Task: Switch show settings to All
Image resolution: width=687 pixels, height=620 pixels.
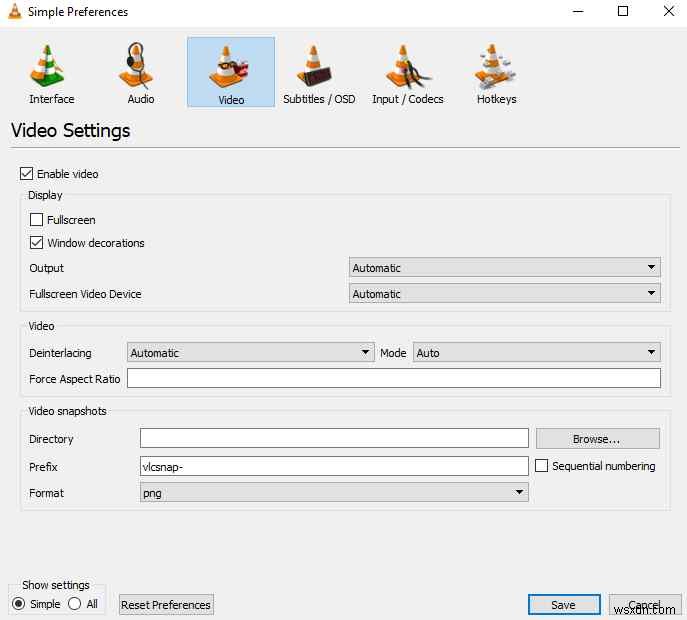Action: [x=74, y=604]
